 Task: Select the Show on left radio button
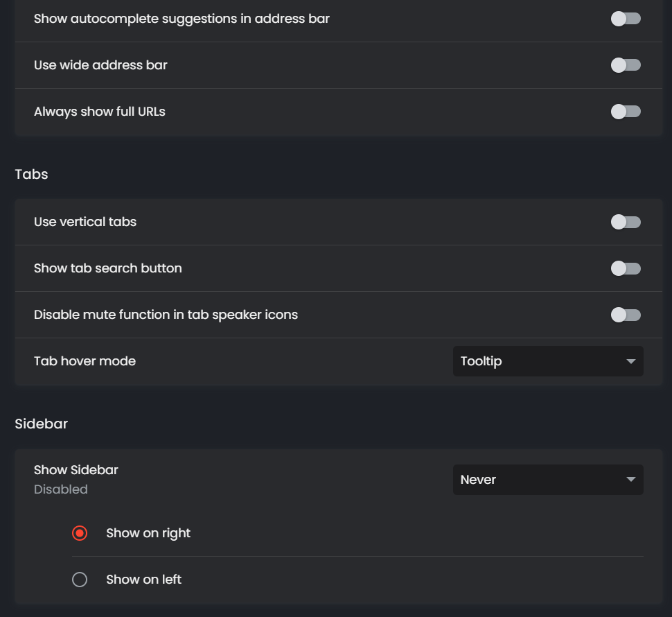tap(80, 580)
